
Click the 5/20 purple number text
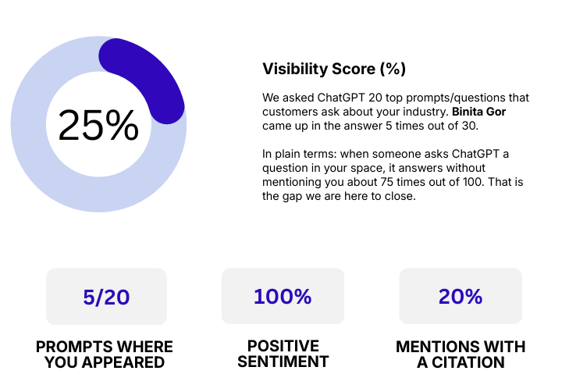106,297
